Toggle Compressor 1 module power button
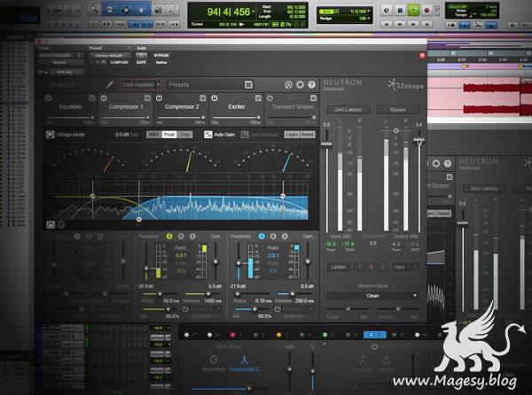The width and height of the screenshot is (532, 395). point(104,98)
